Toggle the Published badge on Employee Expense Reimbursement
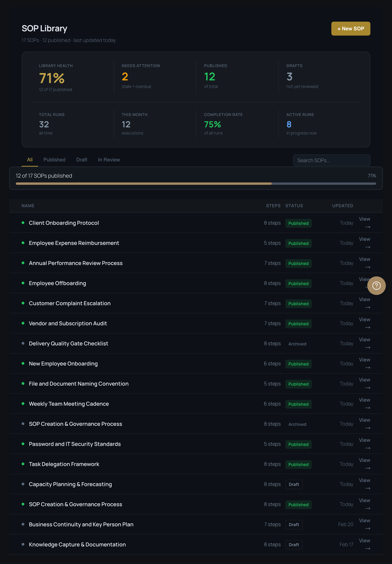Viewport: 392px width, 564px height. pyautogui.click(x=298, y=243)
